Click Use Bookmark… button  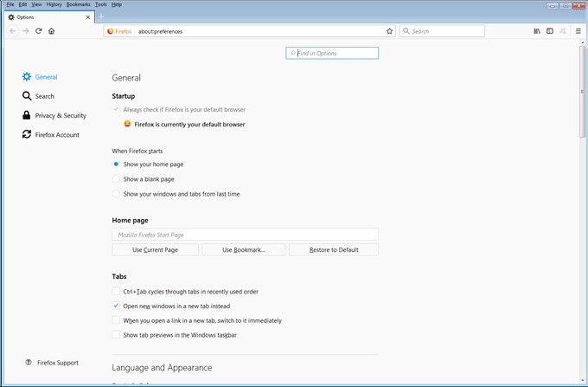244,249
